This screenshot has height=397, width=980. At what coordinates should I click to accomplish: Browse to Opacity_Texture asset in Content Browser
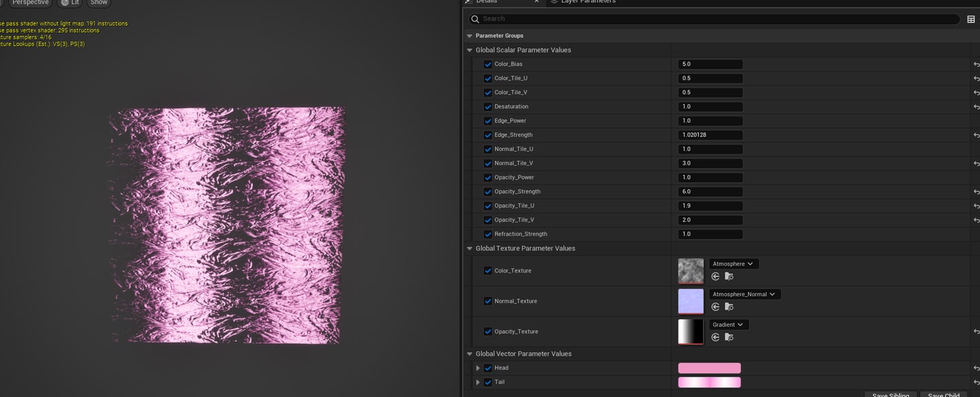(729, 337)
